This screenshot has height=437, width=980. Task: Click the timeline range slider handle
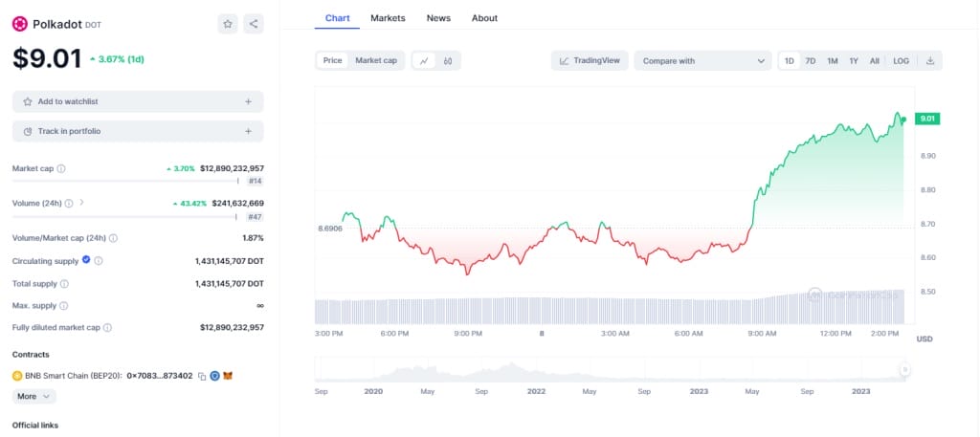tap(903, 370)
